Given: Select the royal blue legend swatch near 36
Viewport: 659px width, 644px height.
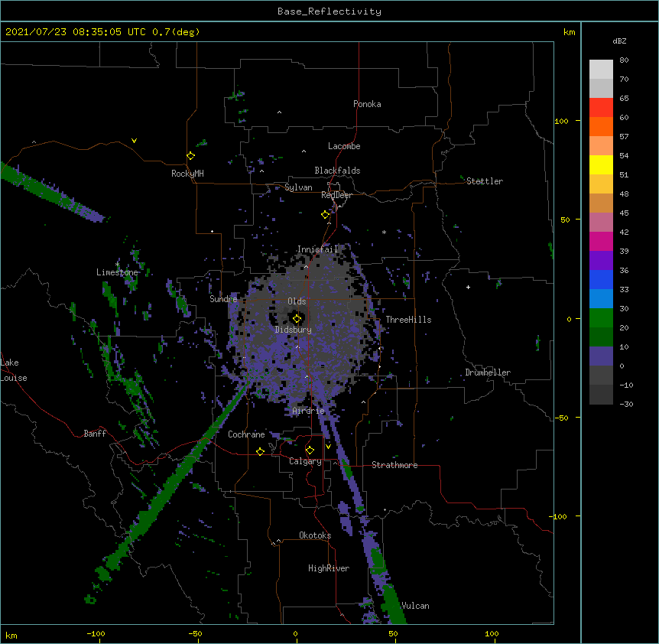Looking at the screenshot, I should tap(601, 279).
